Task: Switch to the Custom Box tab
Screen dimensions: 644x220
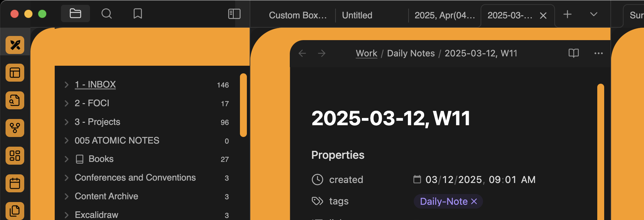Action: click(x=297, y=15)
